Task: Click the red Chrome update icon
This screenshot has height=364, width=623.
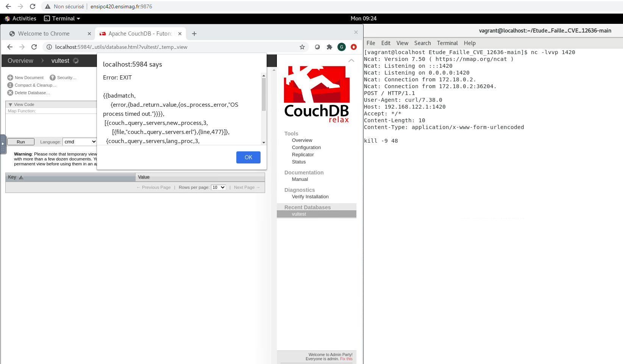Action: coord(354,47)
